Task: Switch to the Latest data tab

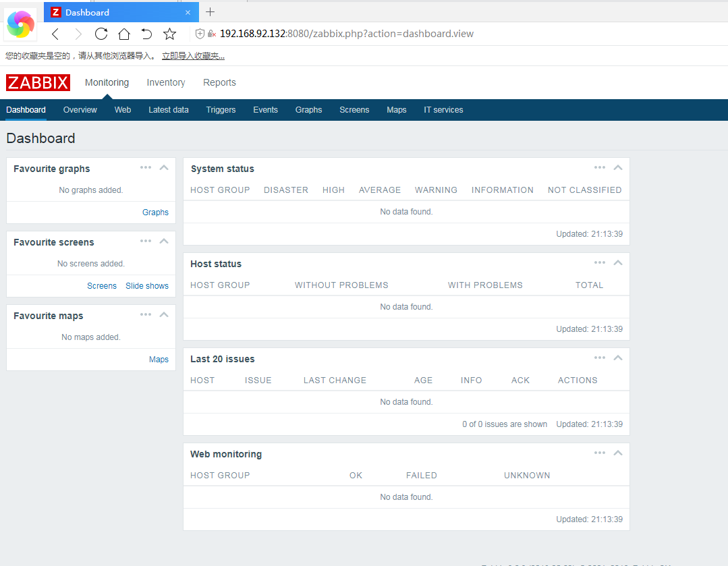Action: click(x=169, y=110)
